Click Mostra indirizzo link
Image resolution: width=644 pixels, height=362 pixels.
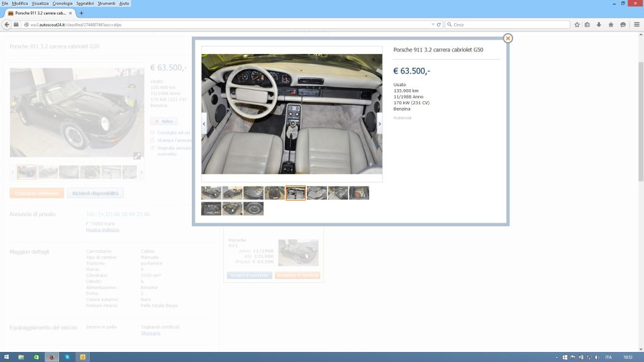click(103, 230)
